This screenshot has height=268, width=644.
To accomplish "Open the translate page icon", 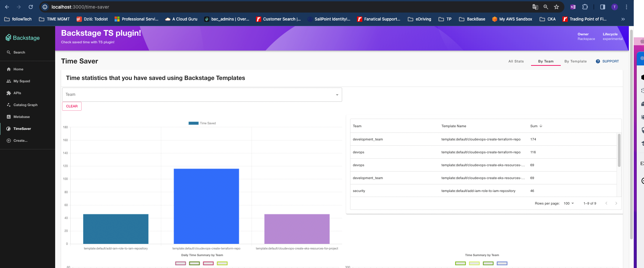I will [535, 7].
